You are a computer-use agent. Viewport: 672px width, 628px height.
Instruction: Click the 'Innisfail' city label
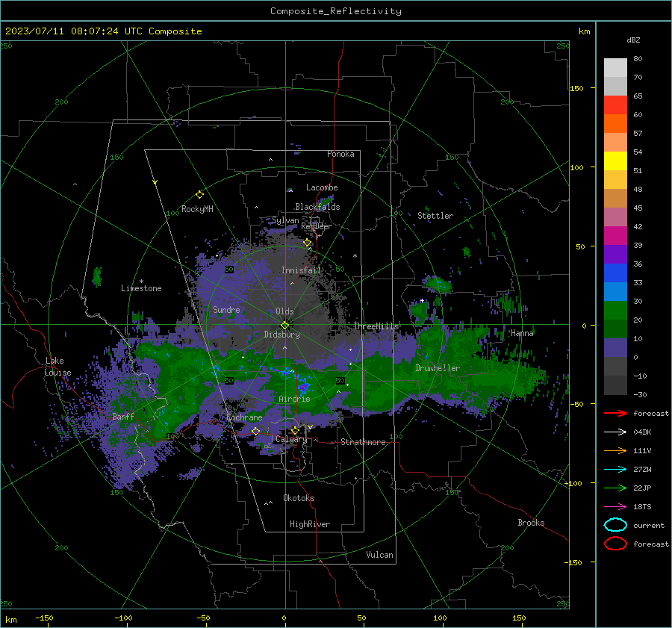pyautogui.click(x=301, y=270)
